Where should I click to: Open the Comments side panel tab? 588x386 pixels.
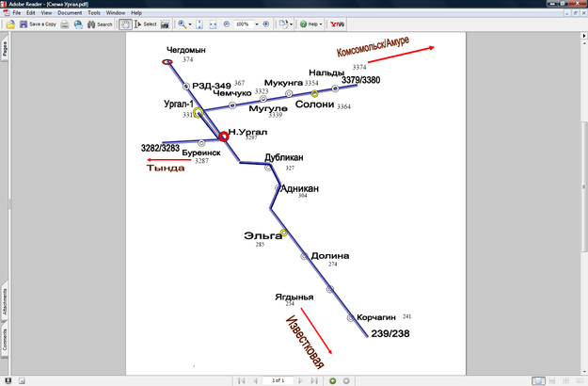pyautogui.click(x=5, y=340)
